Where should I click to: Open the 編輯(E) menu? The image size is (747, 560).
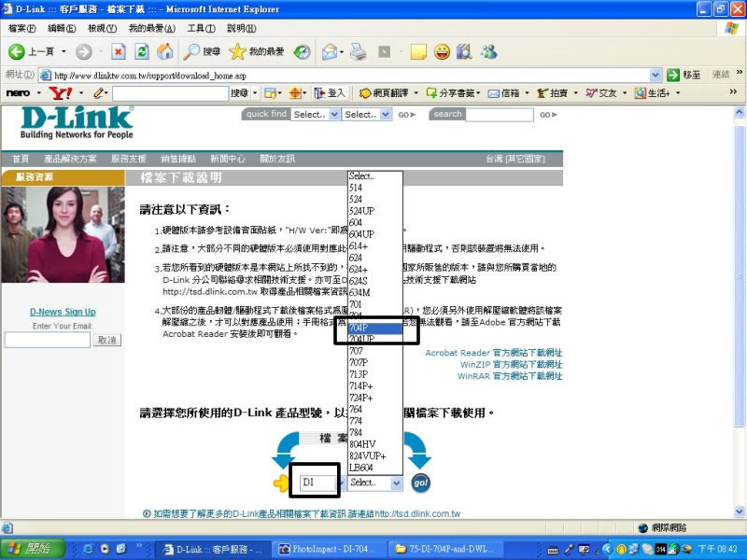click(x=62, y=29)
